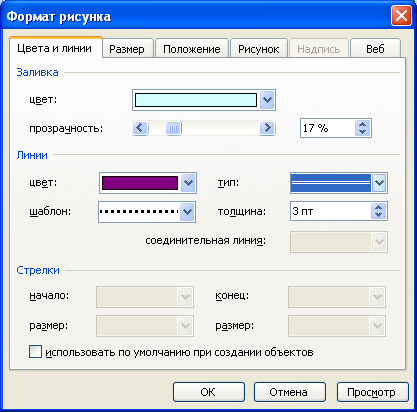This screenshot has height=412, width=417.
Task: Increase line thickness with up spinner
Action: [x=378, y=207]
